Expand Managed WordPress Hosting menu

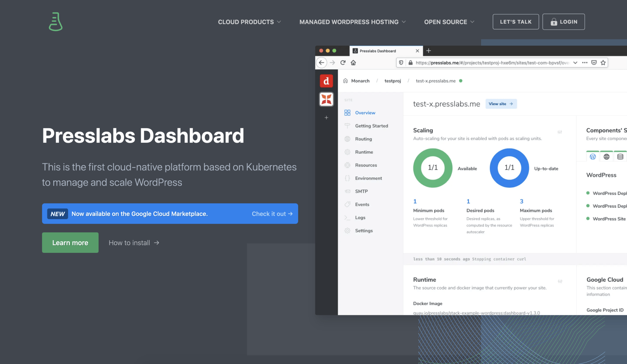353,22
